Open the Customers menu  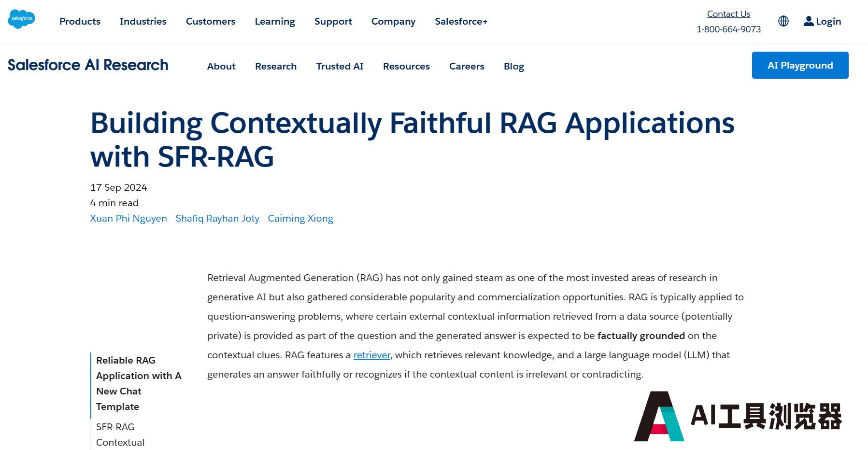(x=211, y=21)
